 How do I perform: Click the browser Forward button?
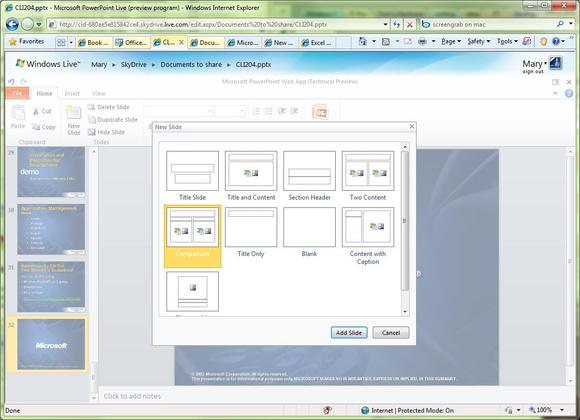(27, 24)
